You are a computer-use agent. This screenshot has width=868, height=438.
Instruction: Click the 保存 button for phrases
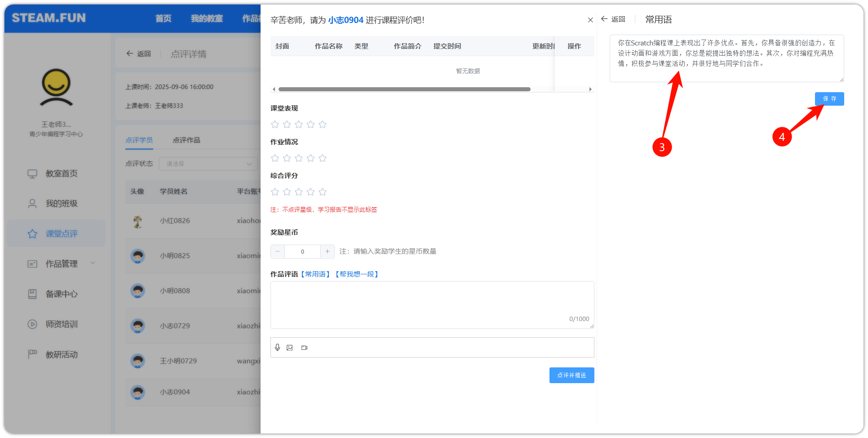(x=829, y=99)
